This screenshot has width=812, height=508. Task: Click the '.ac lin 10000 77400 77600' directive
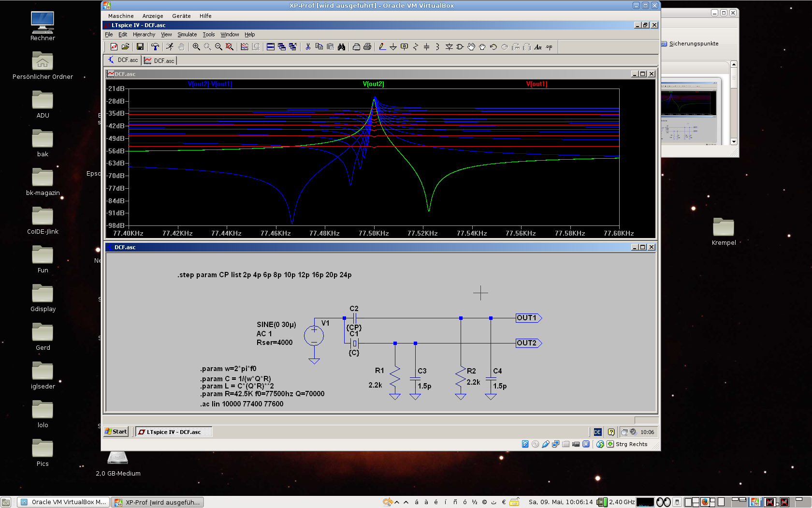242,404
